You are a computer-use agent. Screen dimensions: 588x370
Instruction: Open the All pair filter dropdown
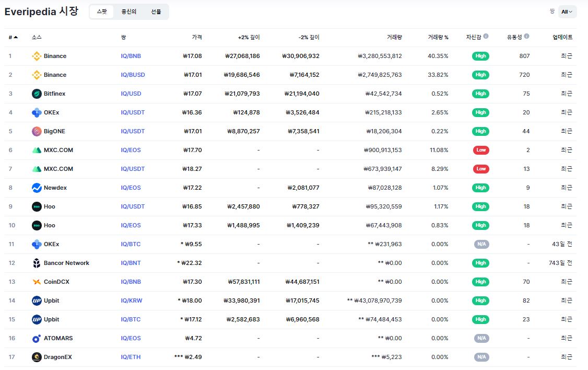[567, 11]
